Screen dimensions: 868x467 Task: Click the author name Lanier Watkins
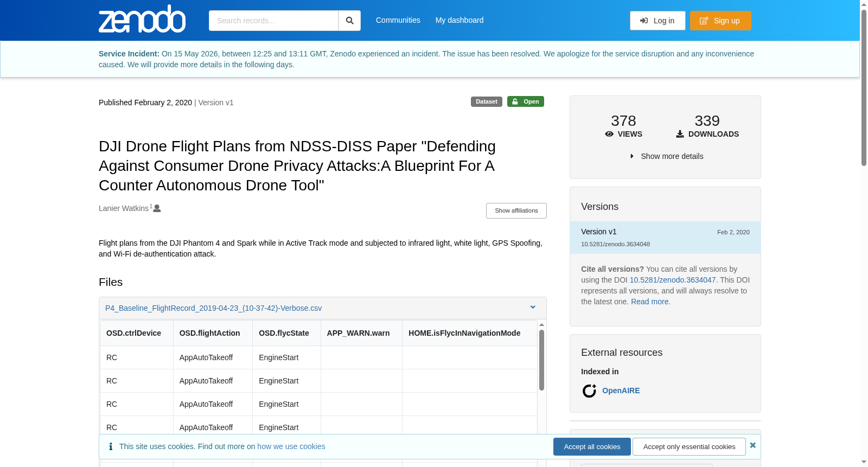pyautogui.click(x=124, y=208)
